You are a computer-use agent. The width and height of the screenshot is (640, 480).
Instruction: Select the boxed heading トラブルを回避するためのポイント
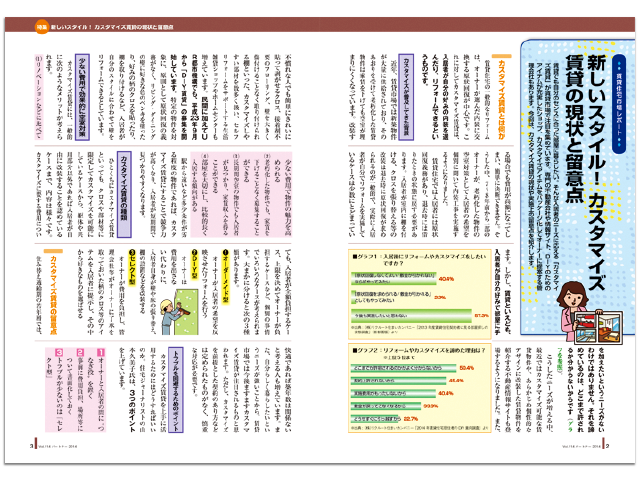(176, 390)
